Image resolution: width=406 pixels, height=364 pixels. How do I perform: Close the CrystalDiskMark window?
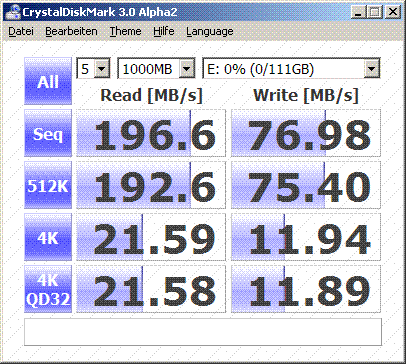(x=393, y=12)
